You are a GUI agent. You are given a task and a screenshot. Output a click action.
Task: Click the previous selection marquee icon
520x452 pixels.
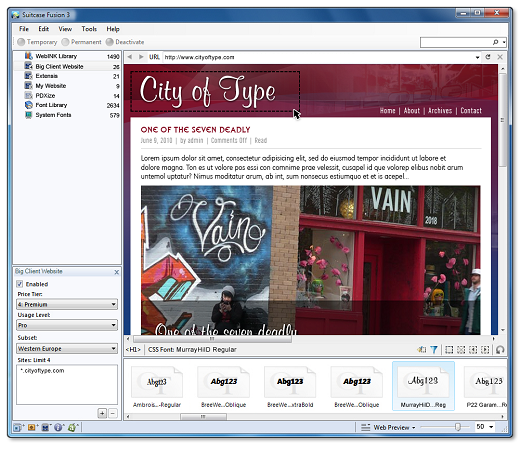(x=473, y=350)
